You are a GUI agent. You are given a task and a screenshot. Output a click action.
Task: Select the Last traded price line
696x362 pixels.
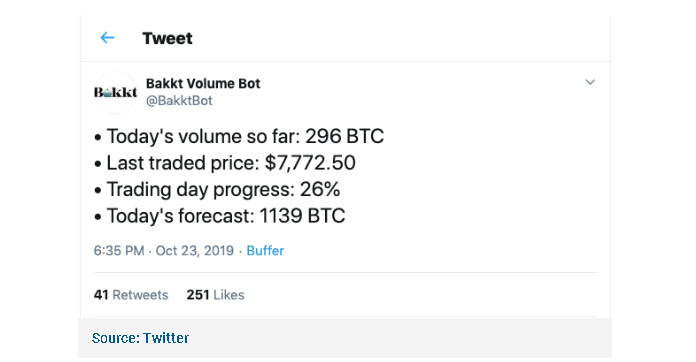point(225,163)
